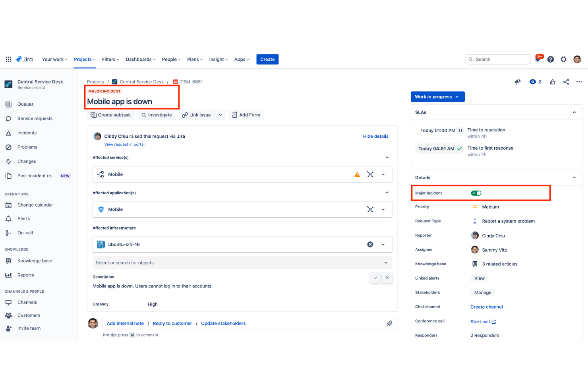Open the Dashboards menu
Viewport: 588px width, 392px height.
tap(139, 59)
